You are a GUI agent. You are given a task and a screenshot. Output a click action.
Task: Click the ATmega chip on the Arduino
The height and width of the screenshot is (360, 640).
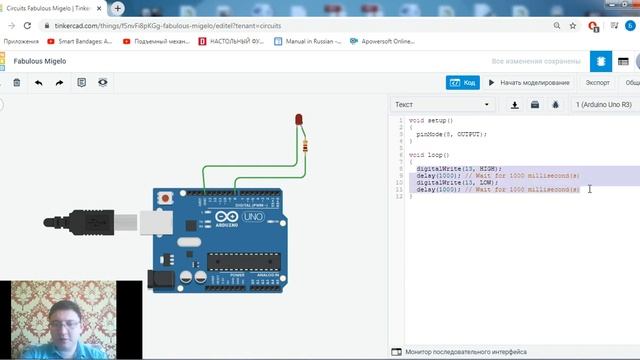(244, 261)
